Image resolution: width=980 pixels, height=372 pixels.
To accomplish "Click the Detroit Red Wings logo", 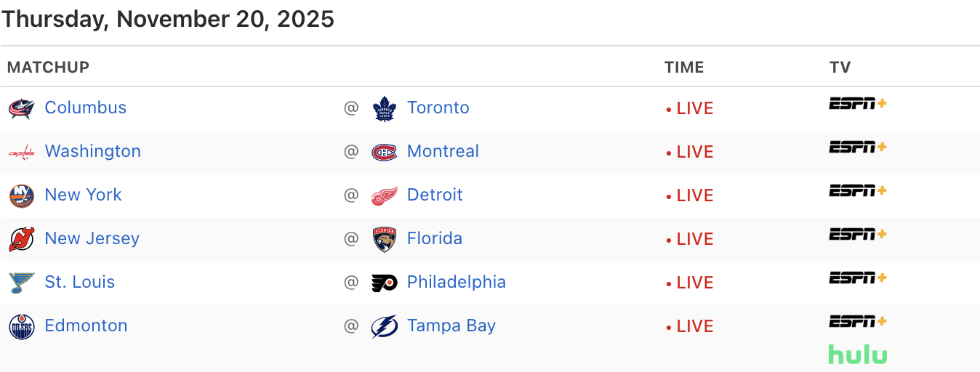I will click(384, 195).
